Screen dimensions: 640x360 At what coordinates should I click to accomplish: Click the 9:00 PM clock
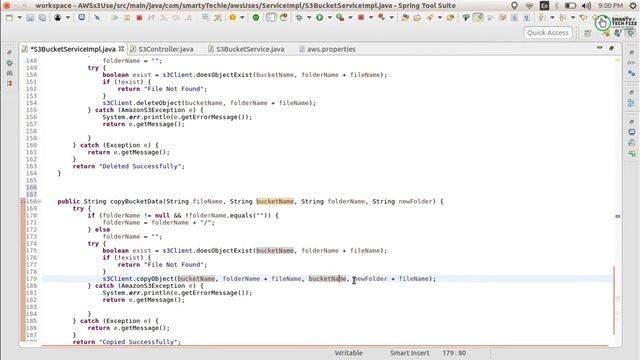point(610,5)
